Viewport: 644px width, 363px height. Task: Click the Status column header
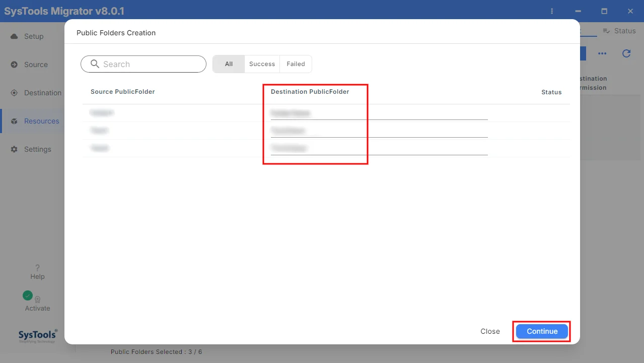click(551, 92)
